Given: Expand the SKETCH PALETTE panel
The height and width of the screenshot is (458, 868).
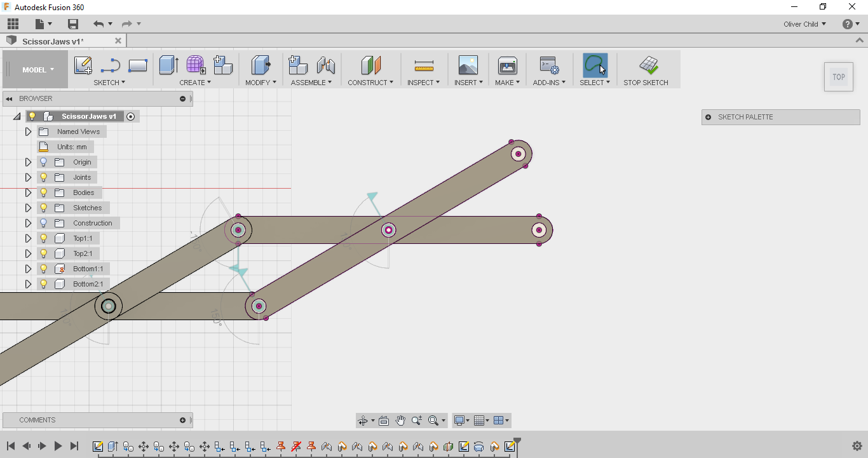Looking at the screenshot, I should coord(709,117).
